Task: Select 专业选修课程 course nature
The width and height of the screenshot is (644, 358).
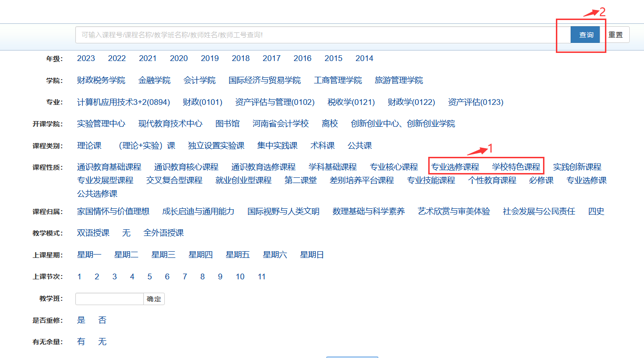Action: click(x=455, y=167)
